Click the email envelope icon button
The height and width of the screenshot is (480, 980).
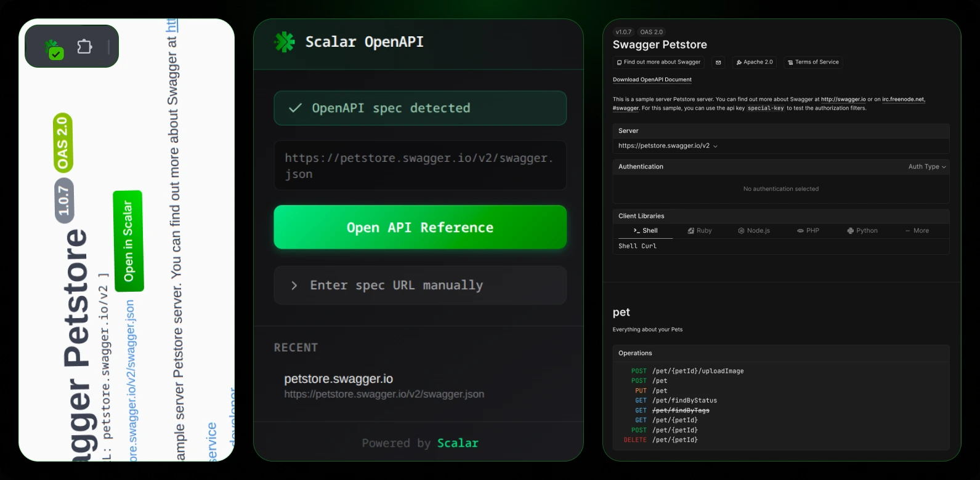(x=718, y=62)
